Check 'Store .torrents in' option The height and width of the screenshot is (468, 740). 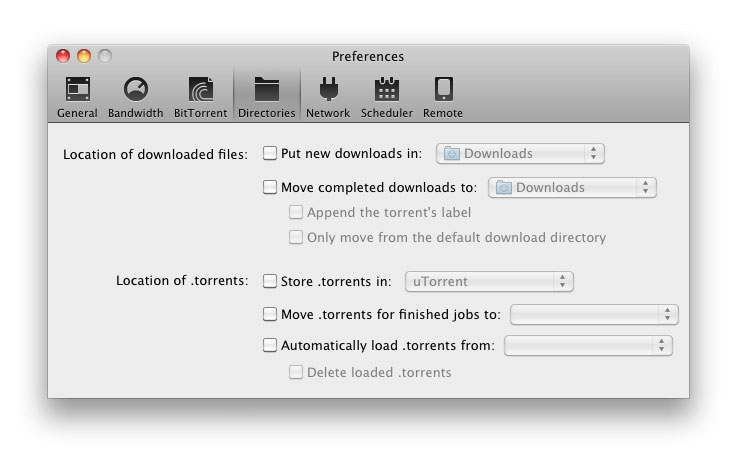point(270,281)
